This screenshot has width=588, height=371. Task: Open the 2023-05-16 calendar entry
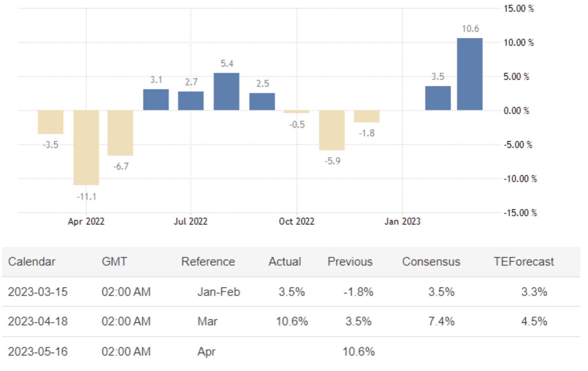tap(38, 351)
